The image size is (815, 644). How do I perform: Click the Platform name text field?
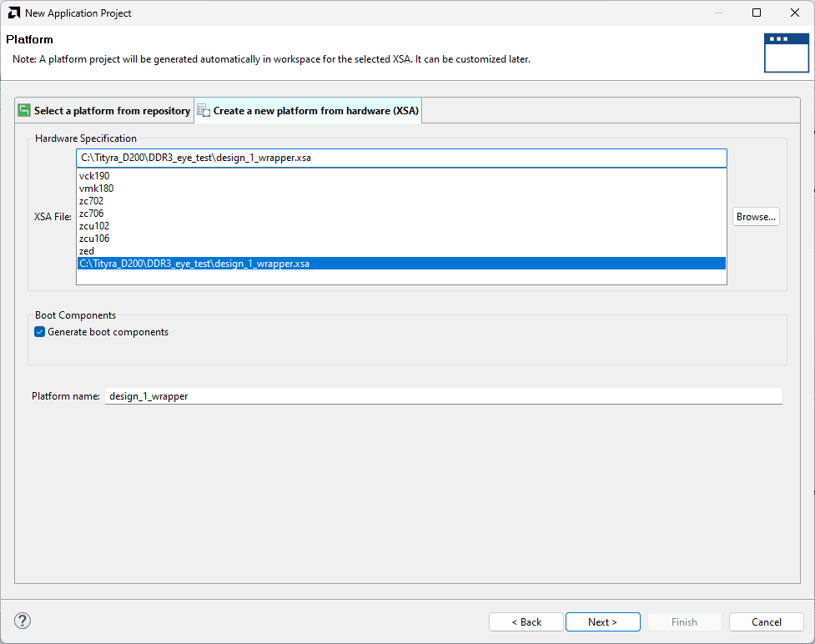click(443, 396)
